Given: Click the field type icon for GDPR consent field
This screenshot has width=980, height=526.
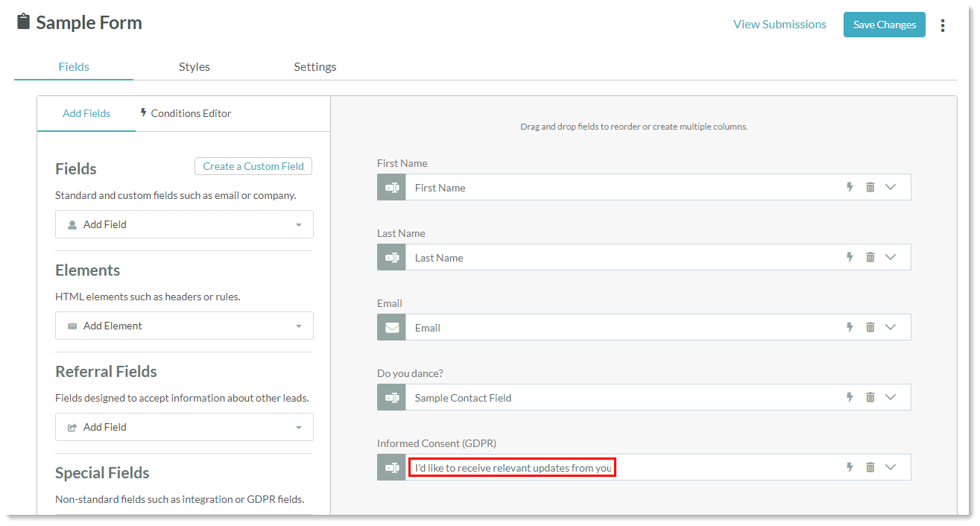Looking at the screenshot, I should (x=391, y=468).
